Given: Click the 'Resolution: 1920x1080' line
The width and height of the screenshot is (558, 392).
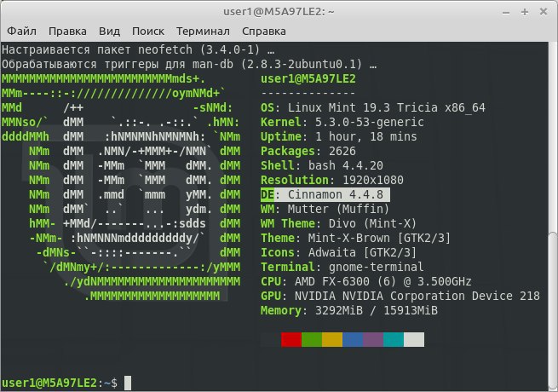Looking at the screenshot, I should pos(332,180).
